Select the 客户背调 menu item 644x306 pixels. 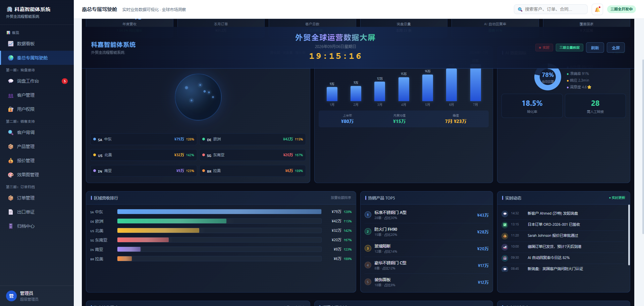click(37, 132)
